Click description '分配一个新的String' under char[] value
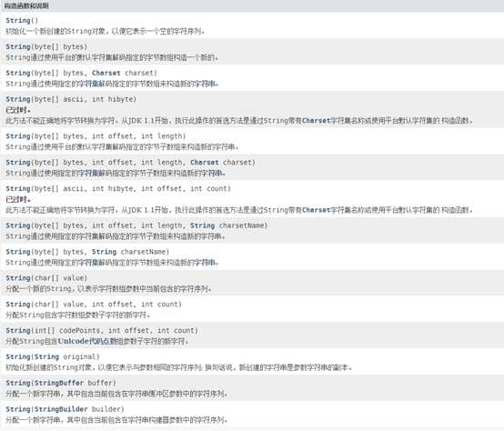Image resolution: width=504 pixels, height=431 pixels. click(x=108, y=289)
